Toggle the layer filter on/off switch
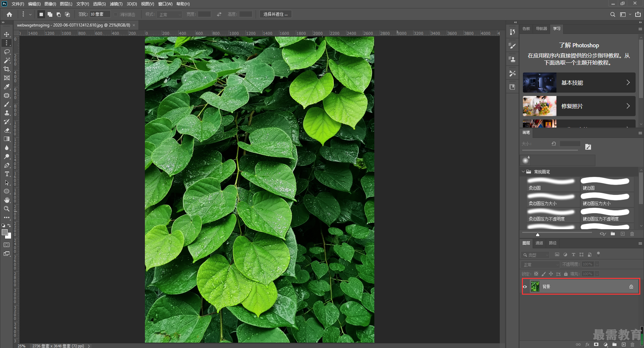The height and width of the screenshot is (348, 644). 598,254
